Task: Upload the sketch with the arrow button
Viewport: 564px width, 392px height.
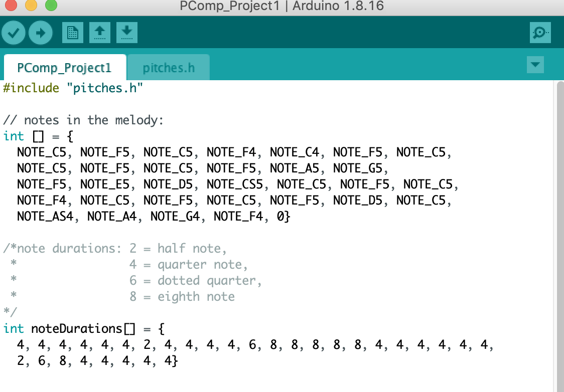Action: [40, 33]
